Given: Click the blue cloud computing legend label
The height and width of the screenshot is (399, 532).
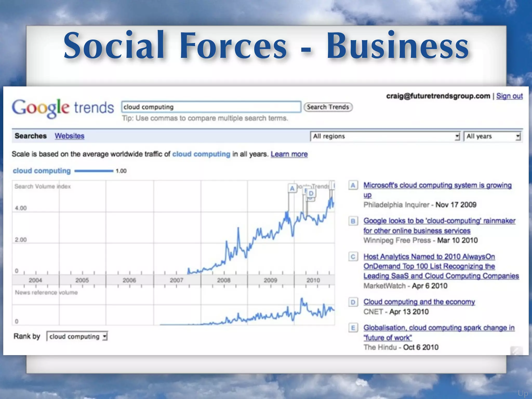Looking at the screenshot, I should click(x=42, y=171).
